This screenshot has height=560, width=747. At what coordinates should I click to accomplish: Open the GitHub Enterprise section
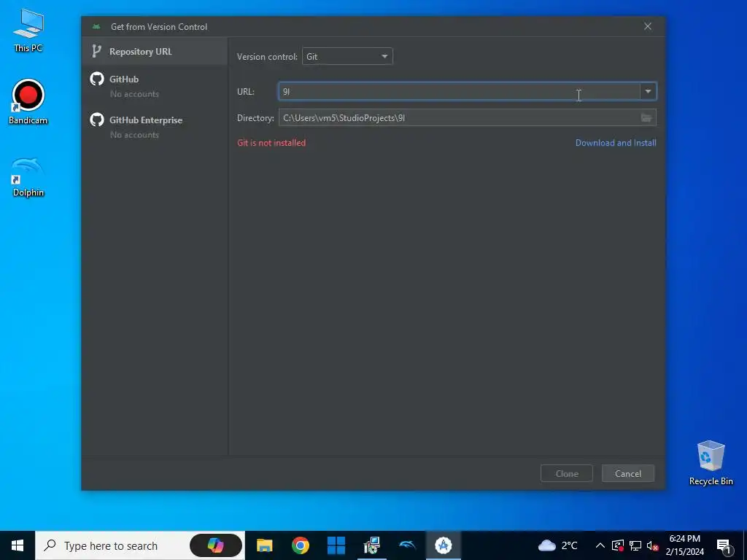[155, 127]
